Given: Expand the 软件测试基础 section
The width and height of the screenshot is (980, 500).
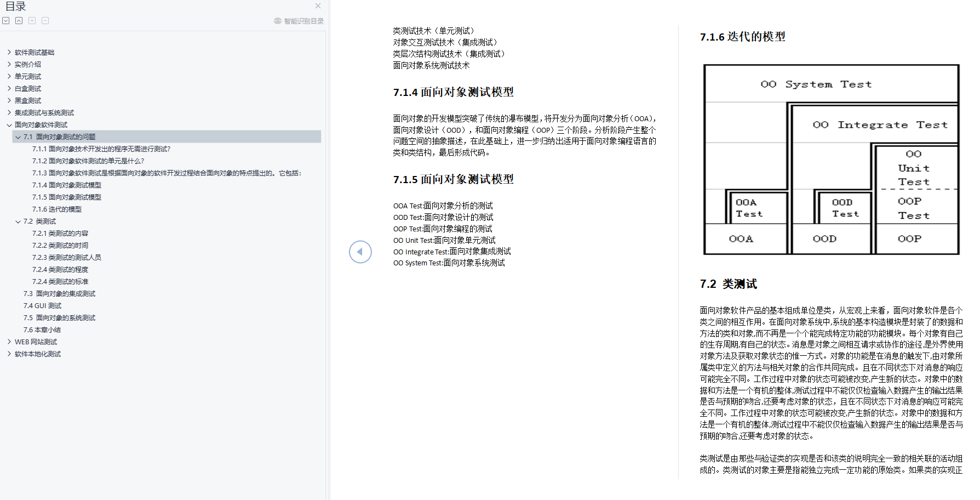Looking at the screenshot, I should point(9,52).
